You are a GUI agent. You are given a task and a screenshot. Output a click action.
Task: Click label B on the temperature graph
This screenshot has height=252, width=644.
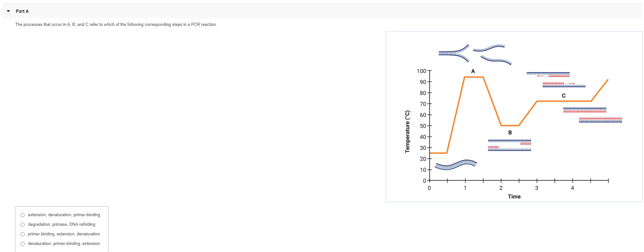click(x=510, y=132)
